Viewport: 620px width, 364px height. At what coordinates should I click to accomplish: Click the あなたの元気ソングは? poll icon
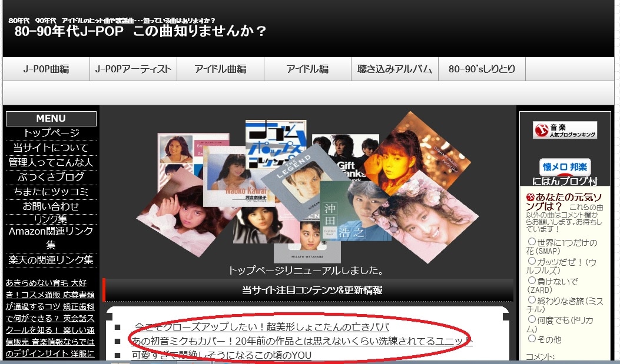(531, 196)
